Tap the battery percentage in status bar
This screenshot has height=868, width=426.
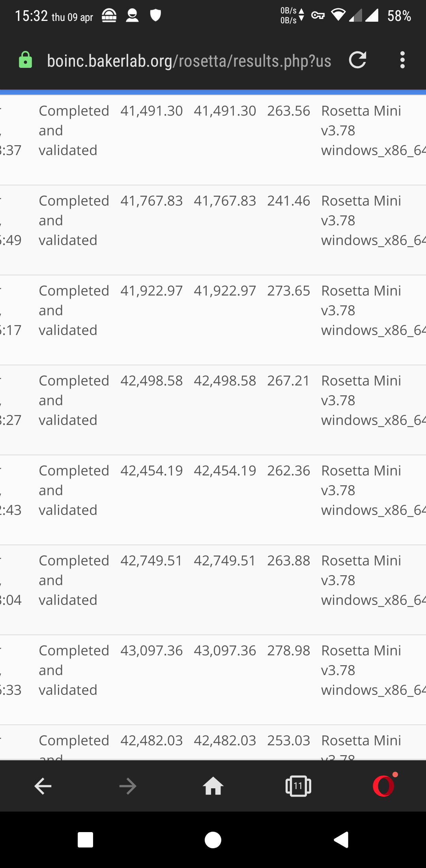[399, 16]
